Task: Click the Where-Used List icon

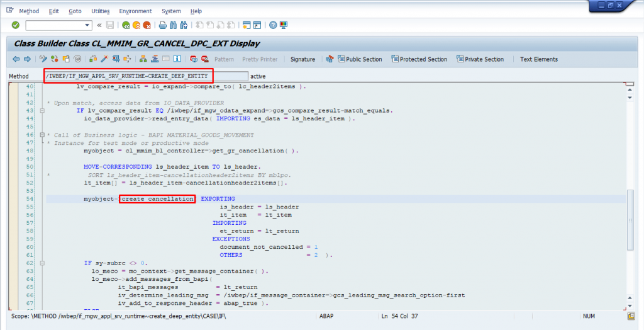Action: click(127, 59)
